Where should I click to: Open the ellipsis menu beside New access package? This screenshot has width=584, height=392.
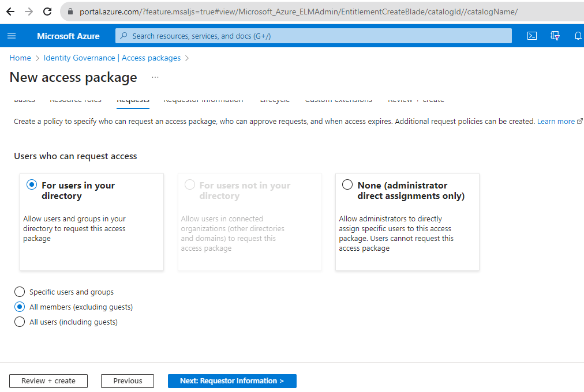click(x=155, y=77)
